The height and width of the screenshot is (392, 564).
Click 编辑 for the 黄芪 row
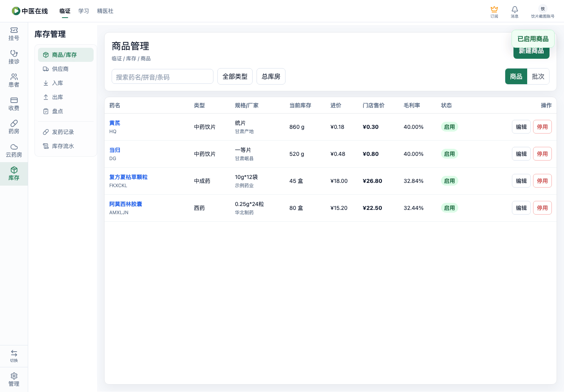click(x=521, y=127)
